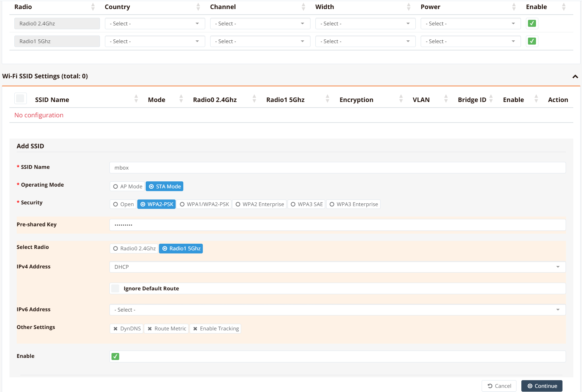Disable the Radio0 2.4Ghz enable checkbox

point(532,24)
